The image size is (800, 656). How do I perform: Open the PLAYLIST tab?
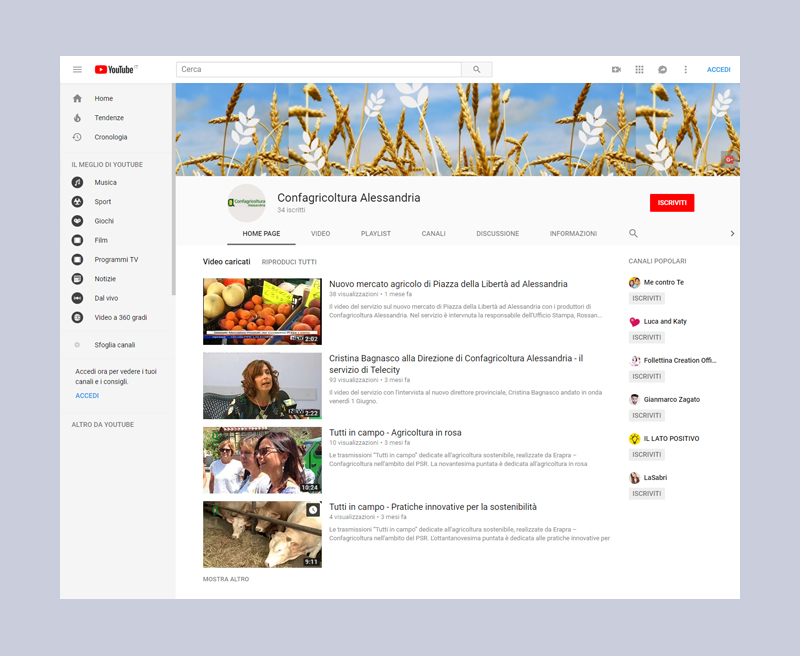click(x=376, y=234)
